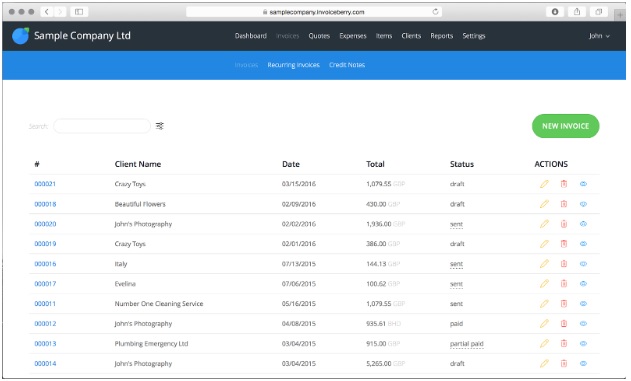Edit invoice 000016 with pencil icon
Screen dimensions: 631x381
[x=544, y=264]
